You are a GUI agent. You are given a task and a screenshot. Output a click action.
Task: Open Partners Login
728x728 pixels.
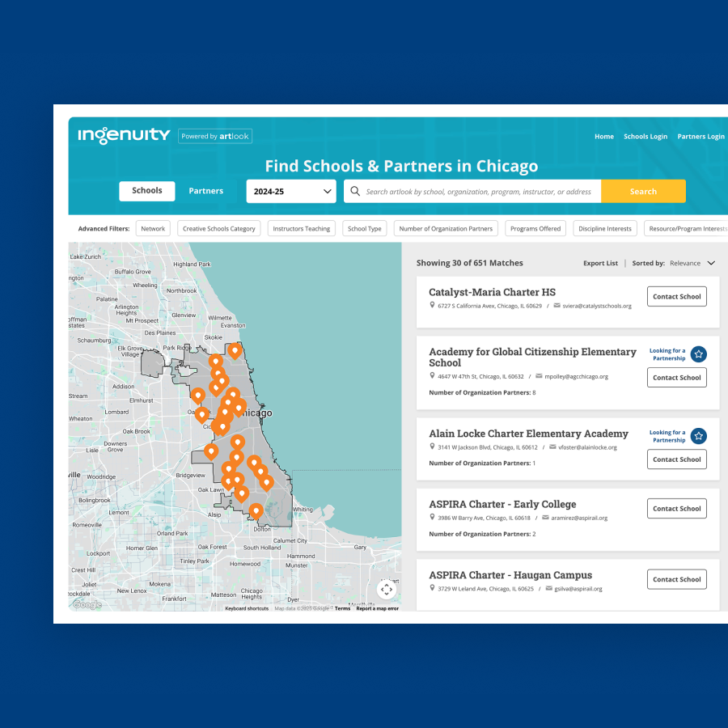click(700, 137)
